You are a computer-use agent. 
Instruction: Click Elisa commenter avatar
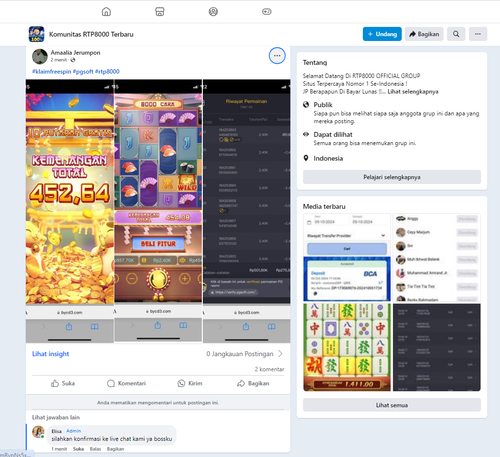(38, 432)
